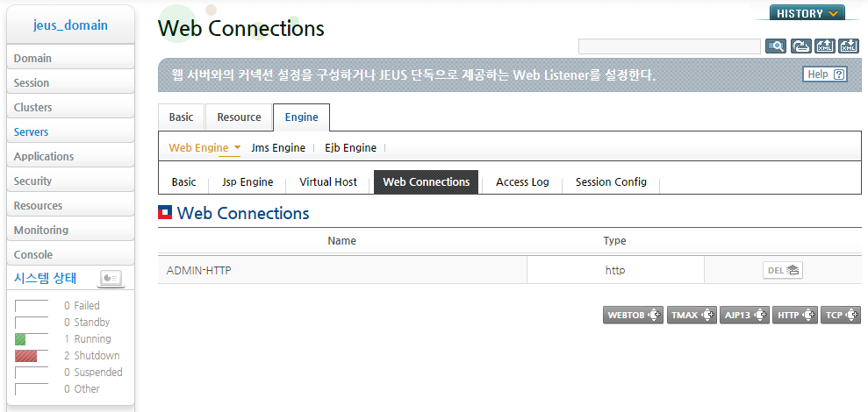Add a TCP listener
This screenshot has width=868, height=412.
tap(840, 316)
